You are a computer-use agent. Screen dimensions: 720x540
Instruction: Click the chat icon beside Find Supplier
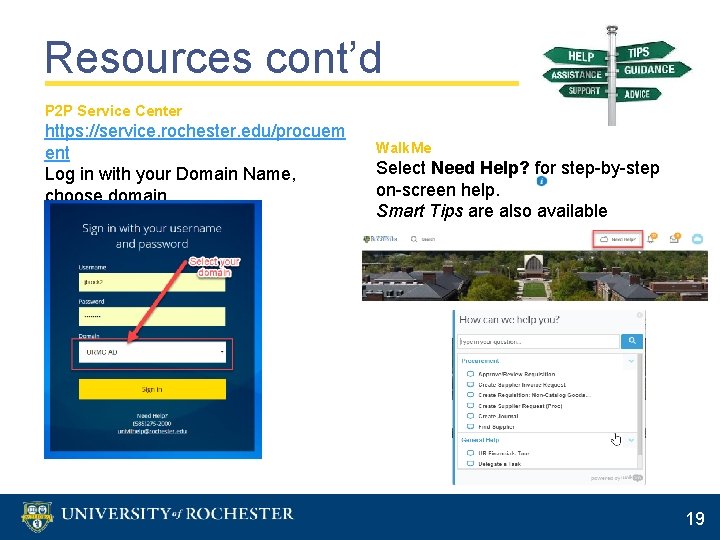[x=470, y=427]
